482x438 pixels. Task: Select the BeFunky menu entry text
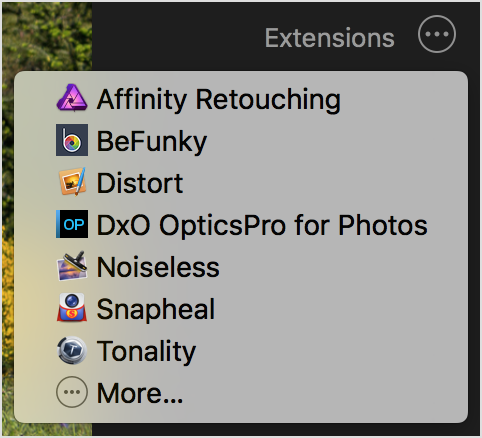[x=152, y=142]
